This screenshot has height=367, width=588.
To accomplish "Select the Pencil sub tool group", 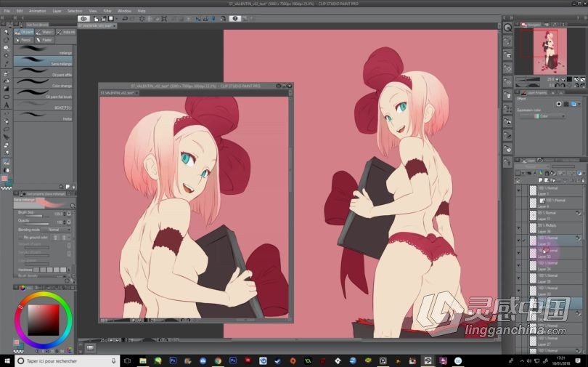I will click(x=24, y=40).
